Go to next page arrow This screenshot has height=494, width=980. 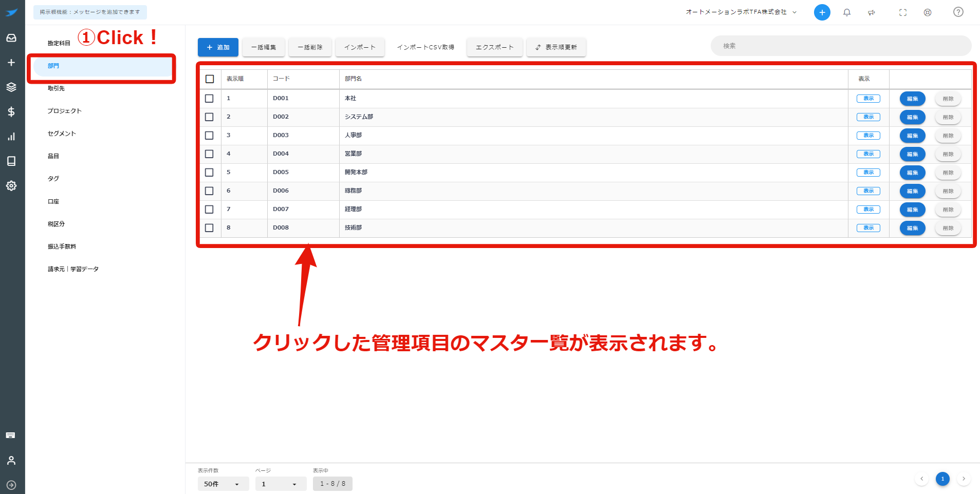pos(964,479)
